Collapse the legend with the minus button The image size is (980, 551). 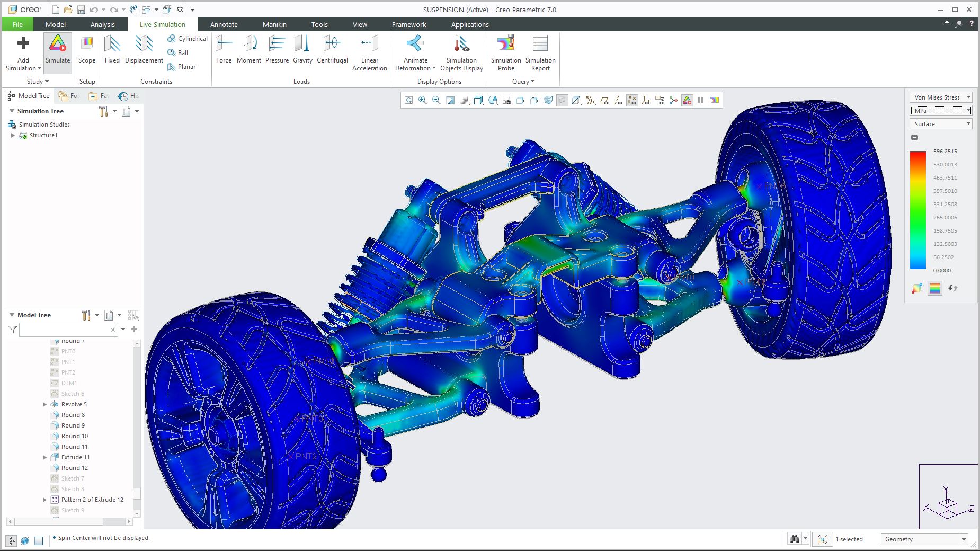(x=914, y=138)
